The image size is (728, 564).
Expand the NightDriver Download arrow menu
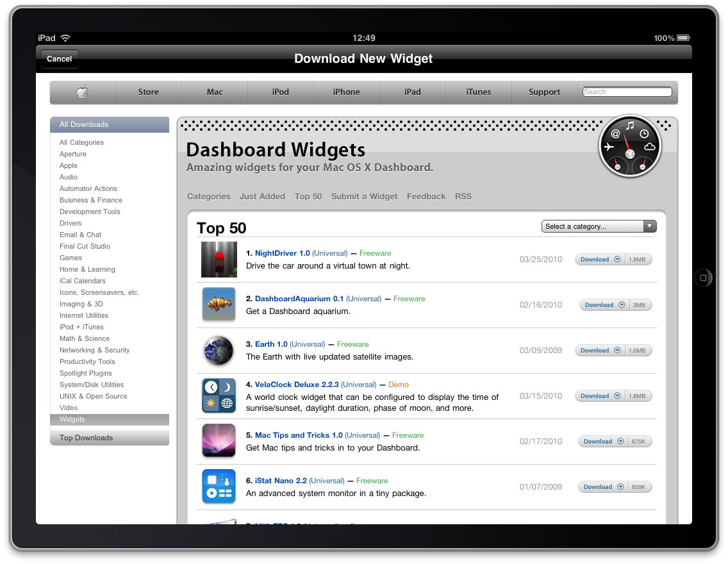pos(617,260)
